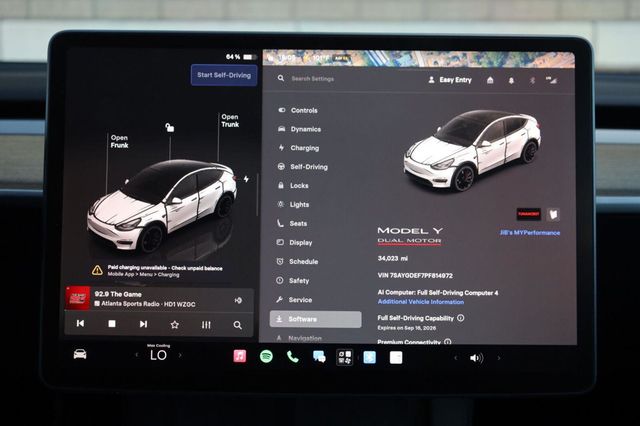Open the Phone app

pyautogui.click(x=293, y=357)
